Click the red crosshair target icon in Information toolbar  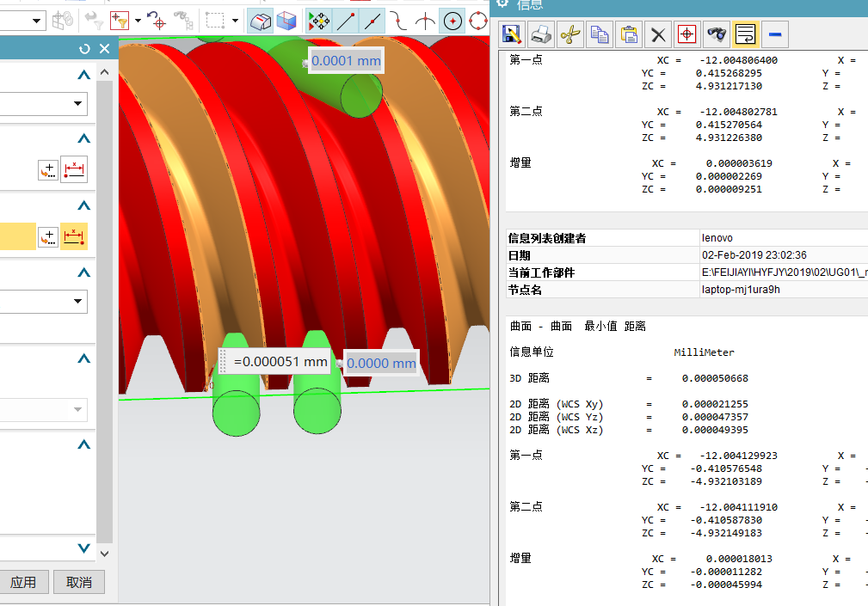coord(687,35)
